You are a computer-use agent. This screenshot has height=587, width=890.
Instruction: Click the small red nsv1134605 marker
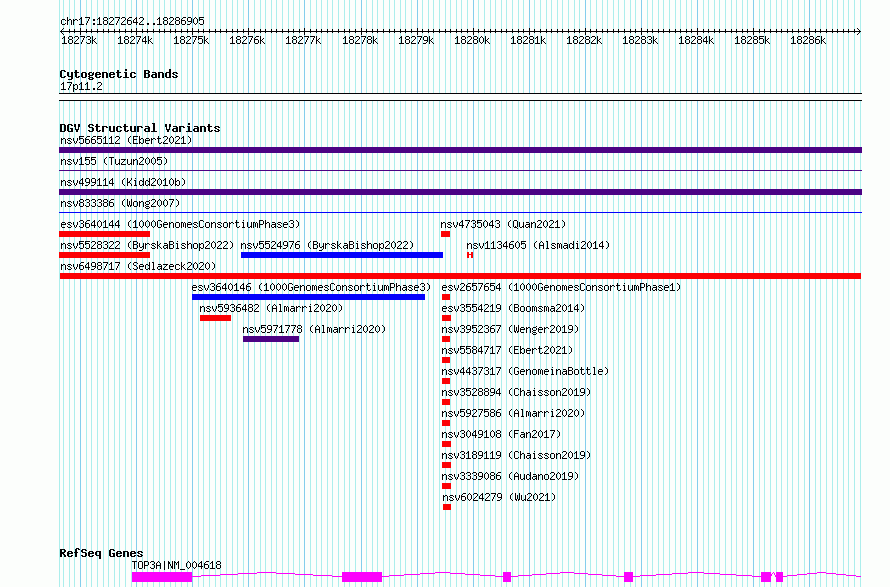coord(470,255)
